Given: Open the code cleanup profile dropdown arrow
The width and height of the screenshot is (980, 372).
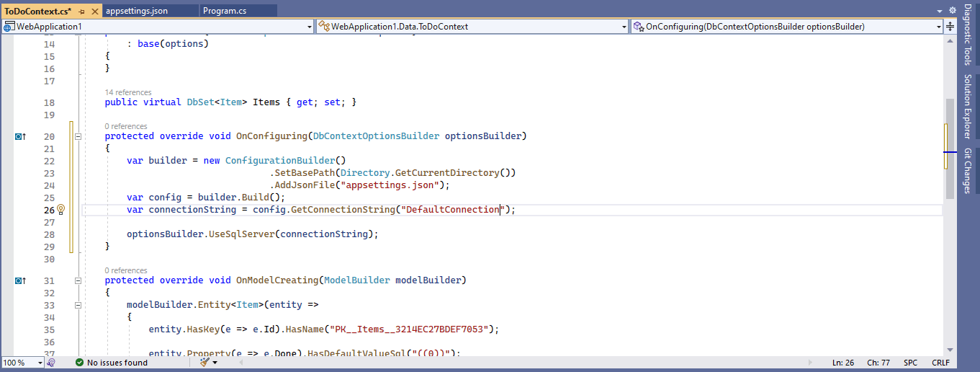Looking at the screenshot, I should (215, 363).
